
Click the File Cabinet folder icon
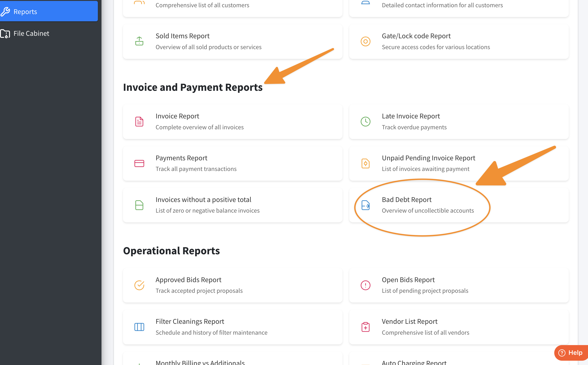point(5,34)
